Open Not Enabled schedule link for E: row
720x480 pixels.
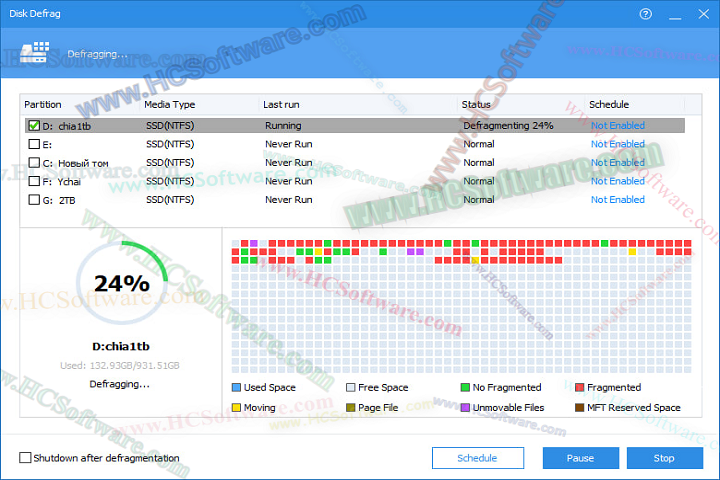coord(618,144)
